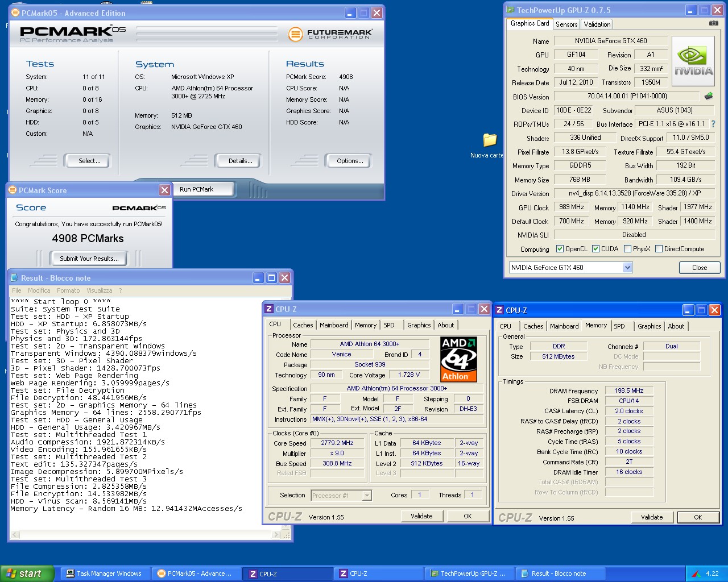The image size is (728, 582).
Task: Switch to Task Manager Windows in taskbar
Action: (106, 573)
